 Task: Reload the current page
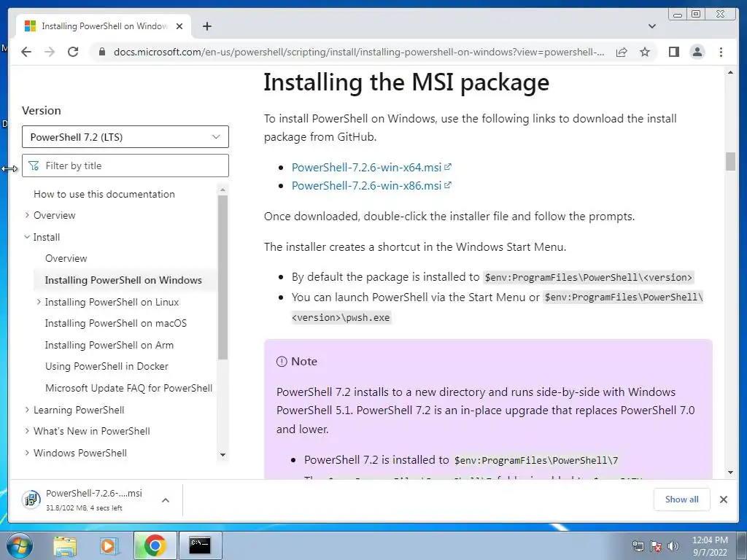click(x=73, y=52)
